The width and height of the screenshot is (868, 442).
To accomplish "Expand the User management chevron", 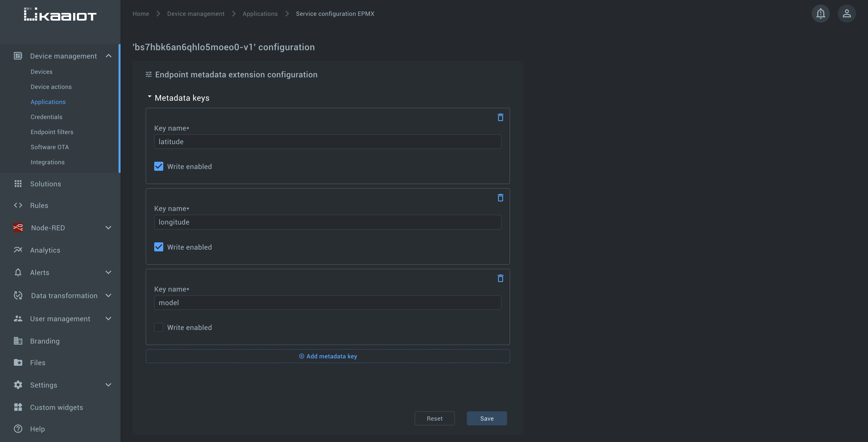I will click(x=108, y=318).
